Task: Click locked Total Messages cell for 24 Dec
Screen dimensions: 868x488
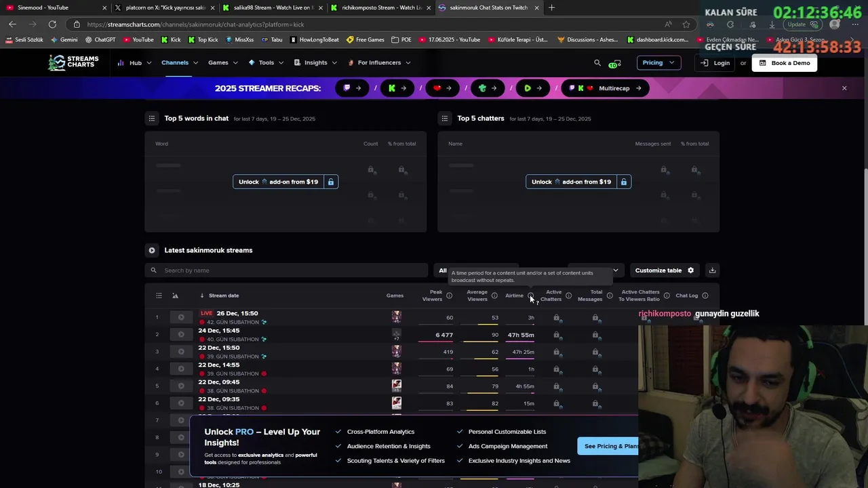Action: tap(595, 335)
